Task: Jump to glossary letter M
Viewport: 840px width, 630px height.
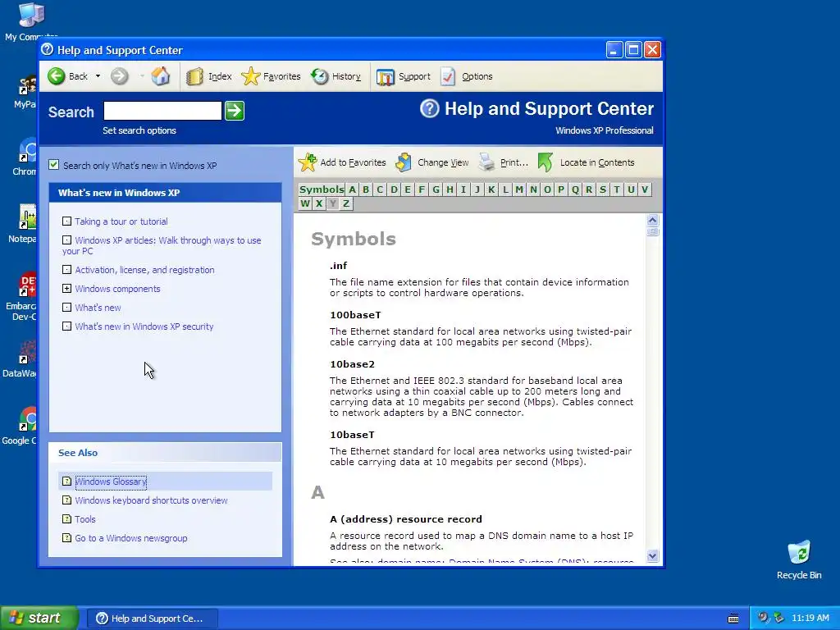Action: (519, 189)
